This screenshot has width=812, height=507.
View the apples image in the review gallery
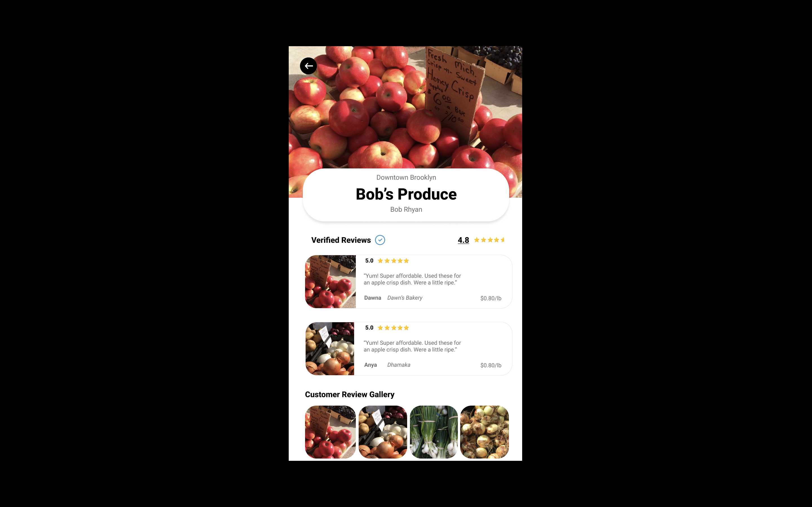[330, 432]
